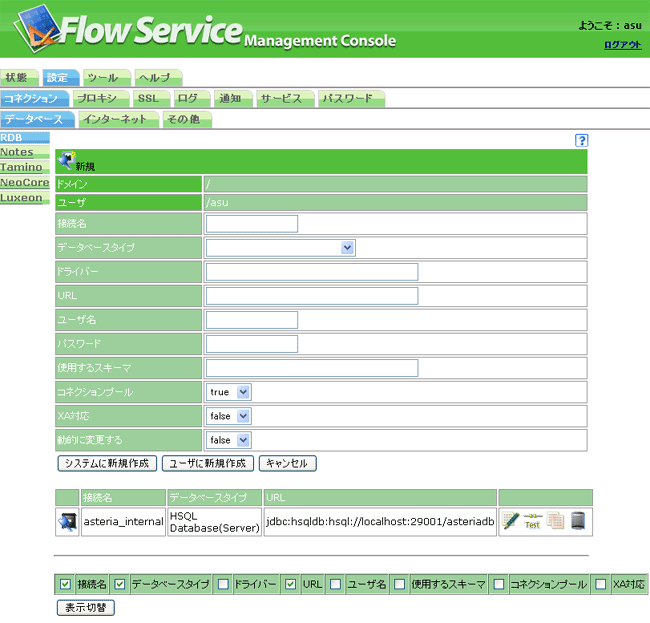
Task: Click the 新規 icon in the form header
Action: pyautogui.click(x=67, y=161)
